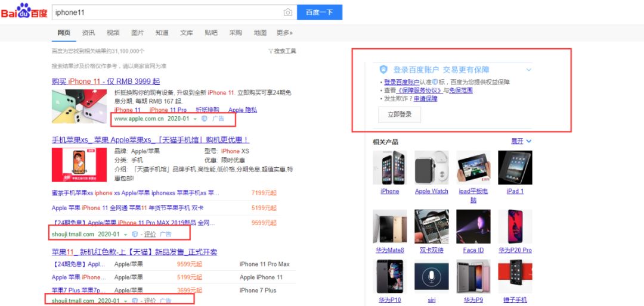Open the 更多» more menu

pos(284,33)
